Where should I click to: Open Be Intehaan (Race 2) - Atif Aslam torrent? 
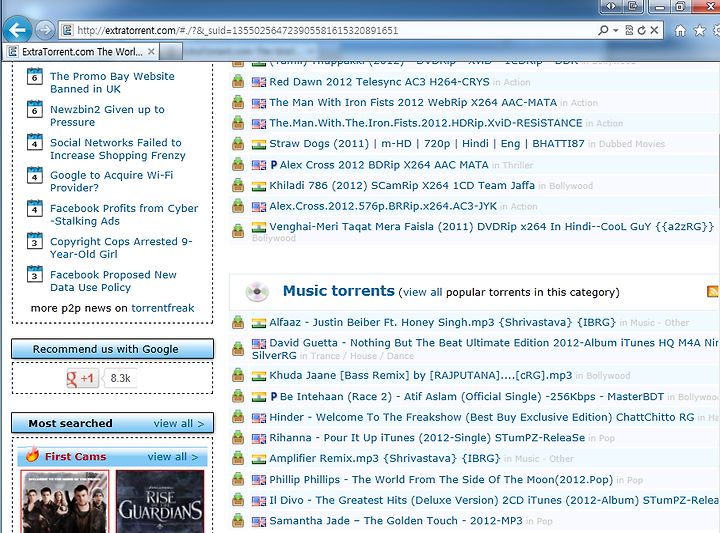coord(472,397)
